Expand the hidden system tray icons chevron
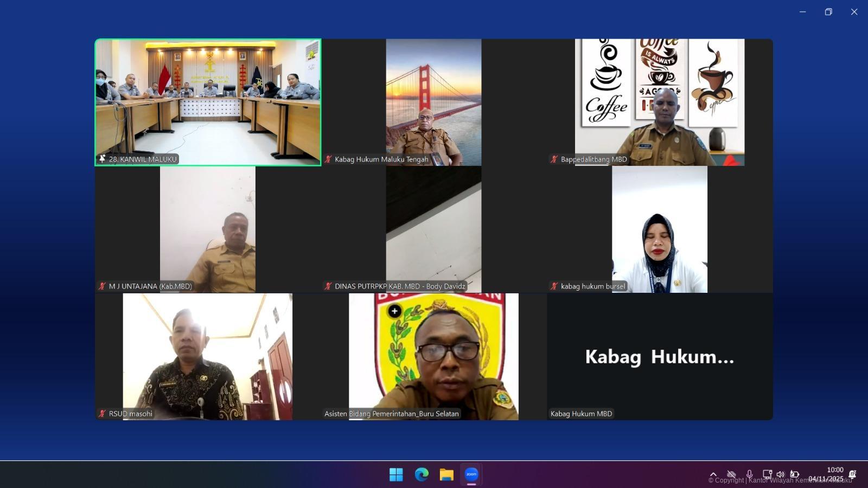 click(x=713, y=474)
